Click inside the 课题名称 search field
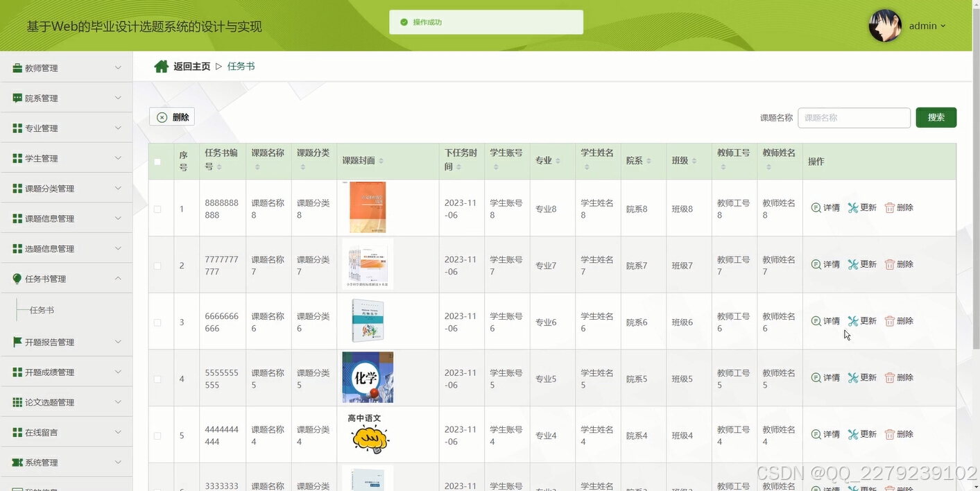This screenshot has width=980, height=491. [854, 117]
